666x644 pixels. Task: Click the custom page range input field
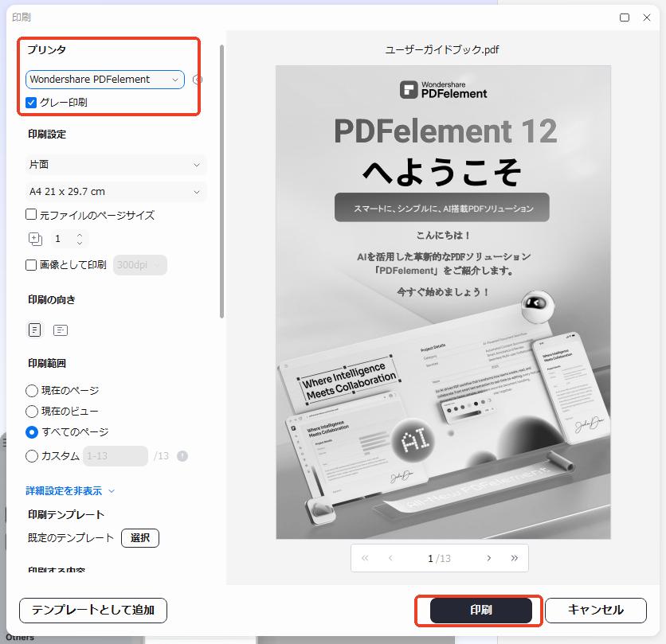click(x=115, y=455)
